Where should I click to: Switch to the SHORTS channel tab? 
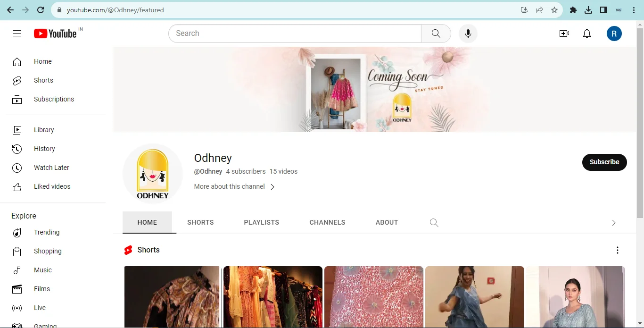click(x=200, y=223)
